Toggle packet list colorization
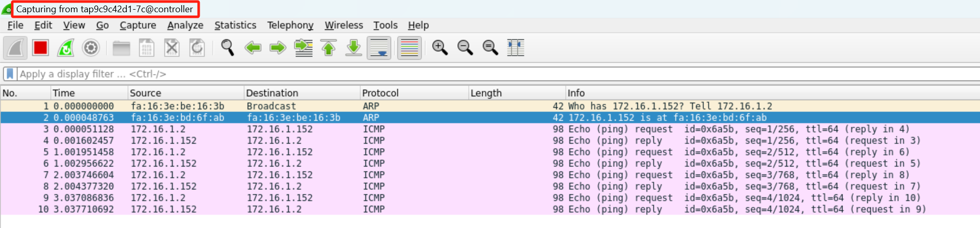Screen dimensions: 980x228 (x=409, y=48)
